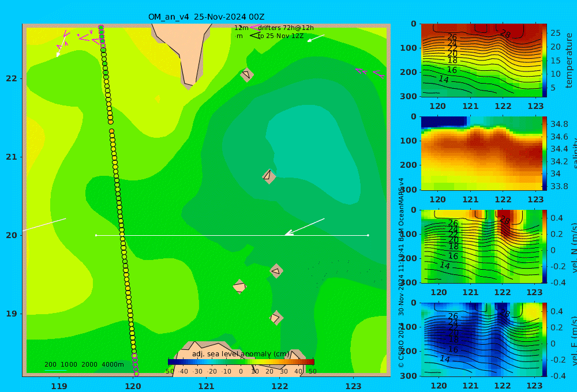Viewport: 577px width, 392px height.
Task: Click the island marker near 121.7E, 22N
Action: pos(247,74)
